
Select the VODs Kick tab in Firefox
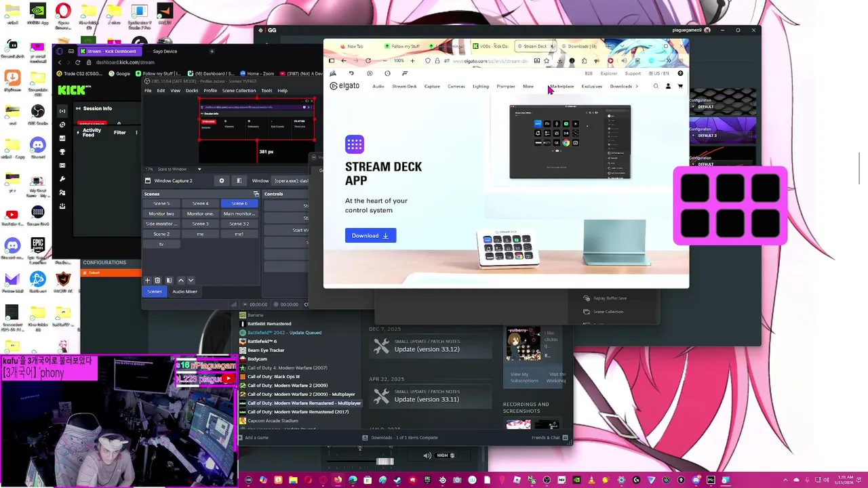pos(491,46)
